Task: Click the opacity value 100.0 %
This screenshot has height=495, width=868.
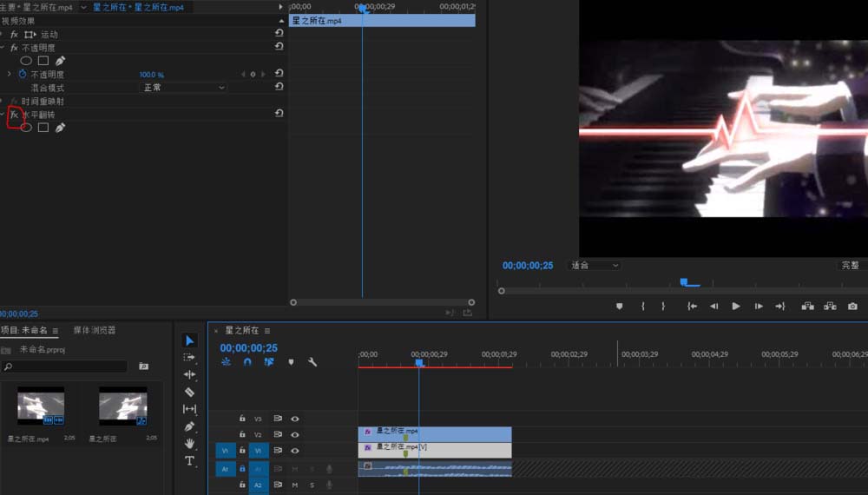Action: (x=151, y=75)
